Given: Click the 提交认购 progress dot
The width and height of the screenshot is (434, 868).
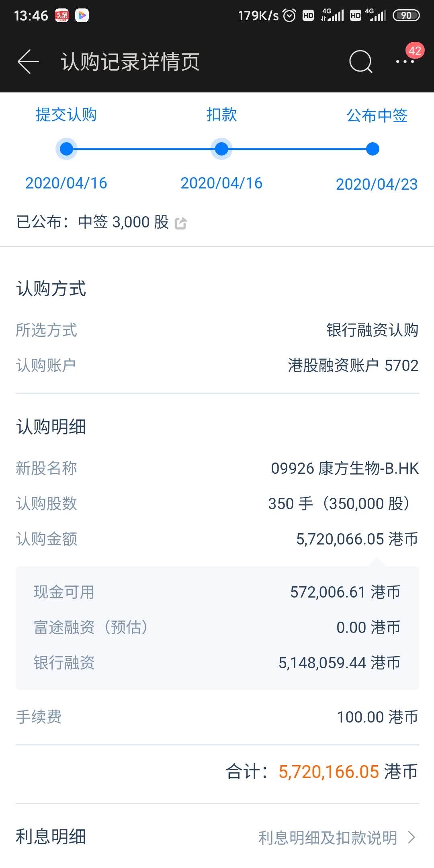Looking at the screenshot, I should coord(66,149).
